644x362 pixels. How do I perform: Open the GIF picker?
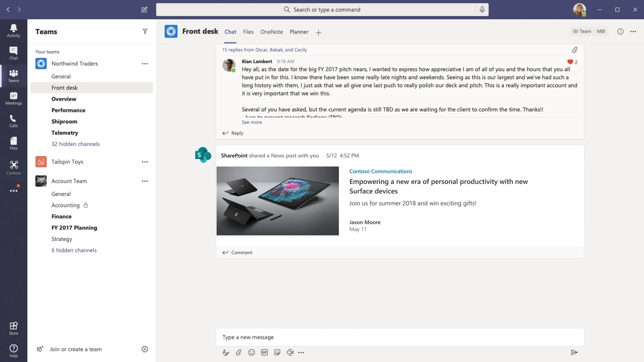(x=264, y=352)
